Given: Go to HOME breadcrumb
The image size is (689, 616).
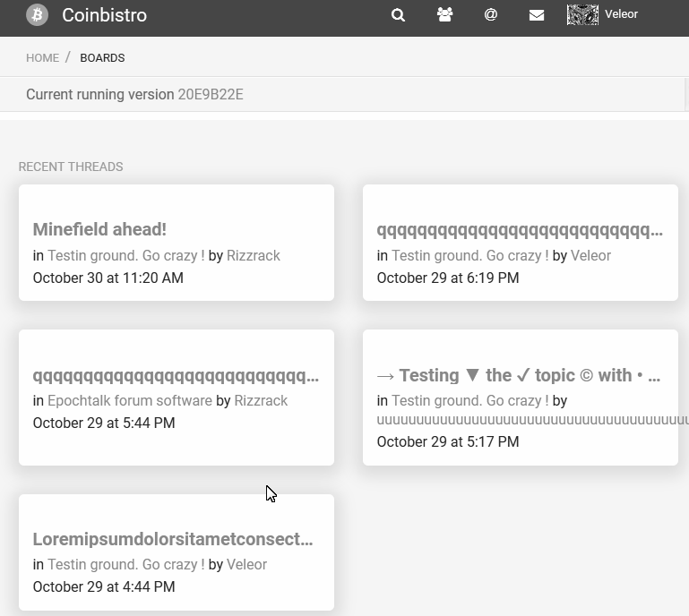Looking at the screenshot, I should tap(43, 58).
